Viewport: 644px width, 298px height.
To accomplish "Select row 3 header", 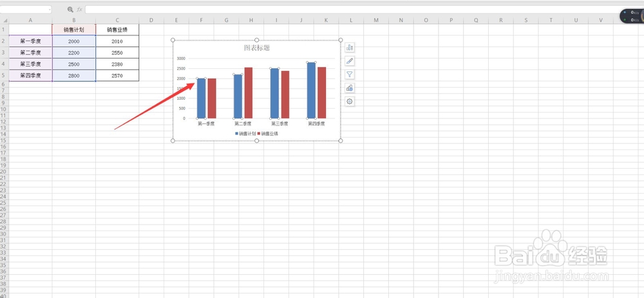I will [x=4, y=53].
